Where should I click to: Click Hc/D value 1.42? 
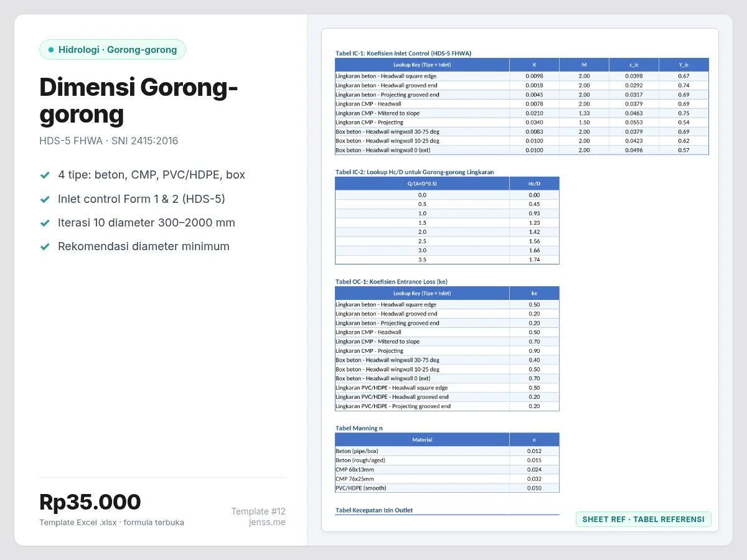[534, 232]
